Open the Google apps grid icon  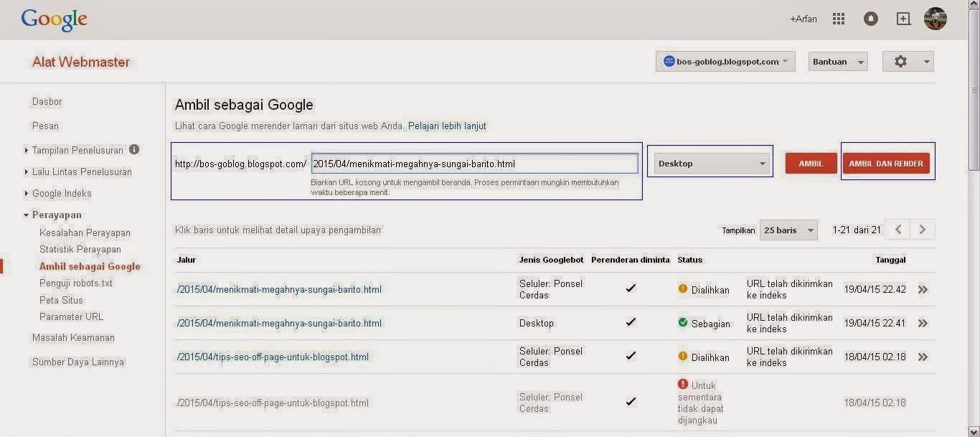(838, 19)
